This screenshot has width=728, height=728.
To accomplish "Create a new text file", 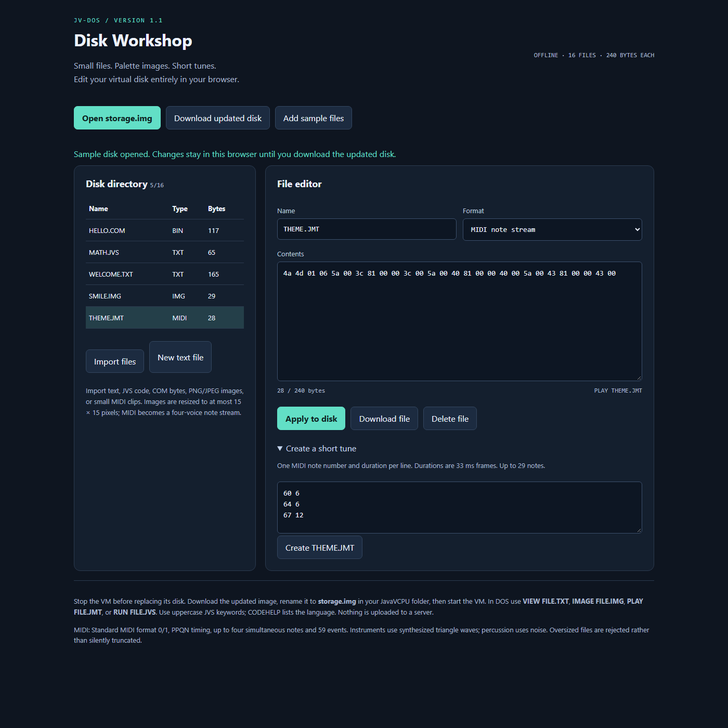I will 180,357.
